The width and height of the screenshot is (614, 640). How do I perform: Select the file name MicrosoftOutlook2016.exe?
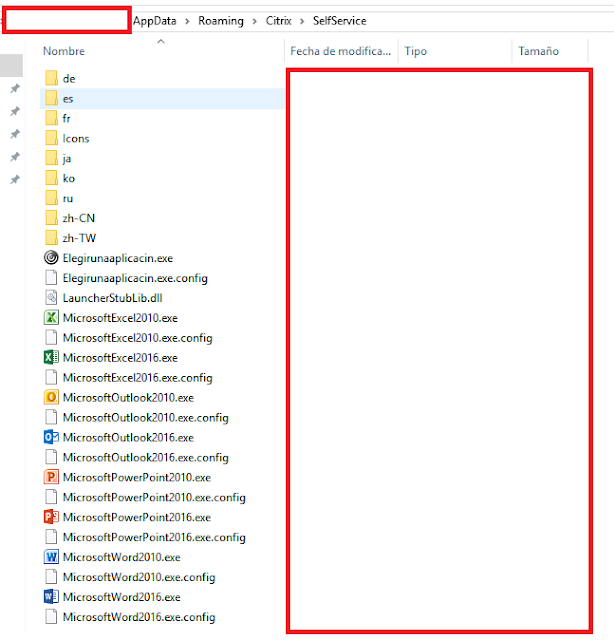[x=128, y=438]
